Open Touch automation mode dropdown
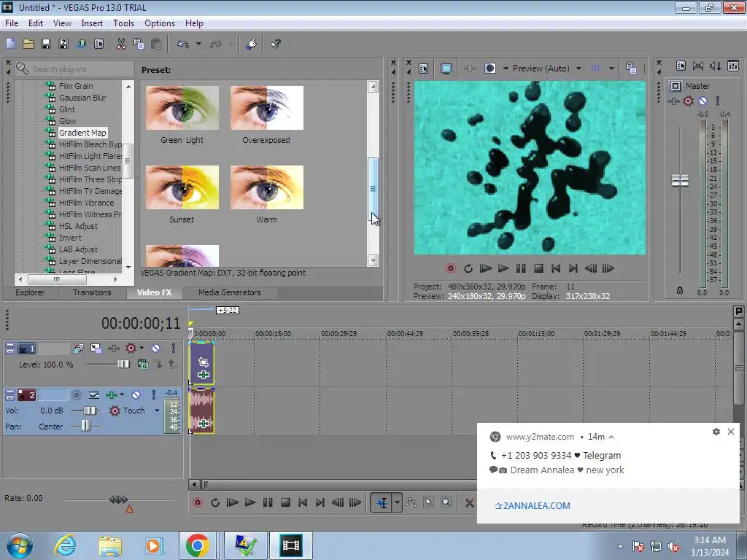Screen dimensions: 747x560 [157, 411]
